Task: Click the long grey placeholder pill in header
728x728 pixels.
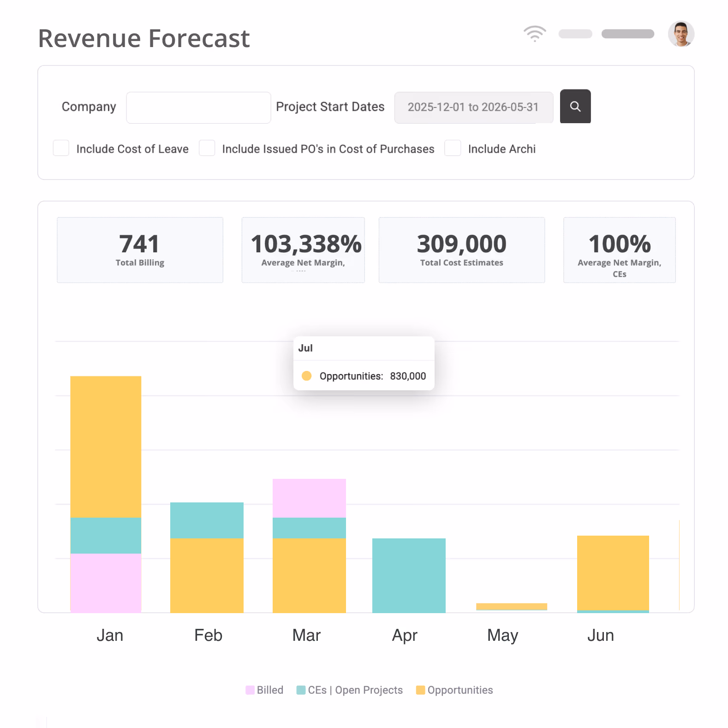Action: [628, 34]
